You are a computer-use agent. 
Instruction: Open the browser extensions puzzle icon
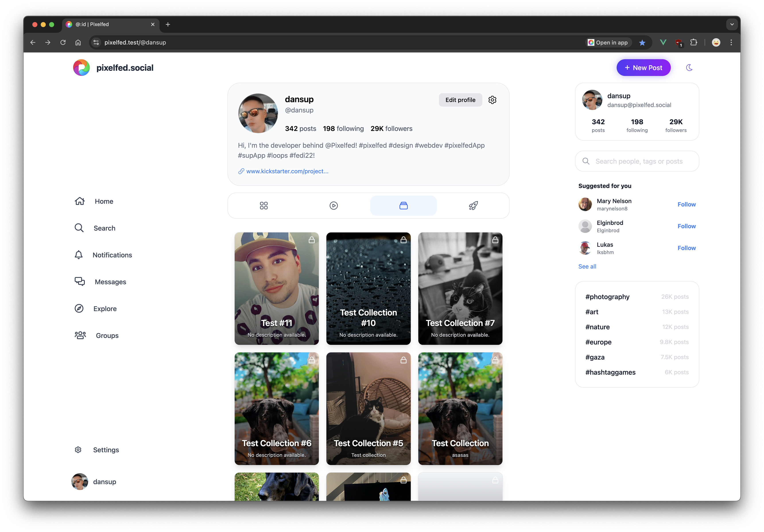click(x=693, y=42)
